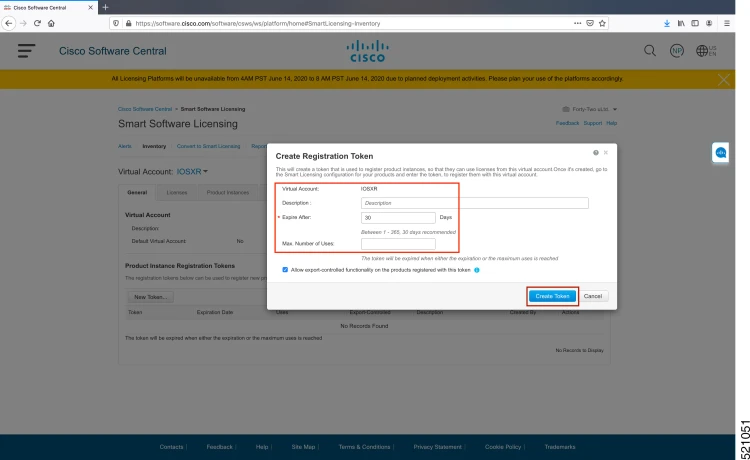Open the chat assistant bubble icon
This screenshot has height=460, width=750.
720,153
